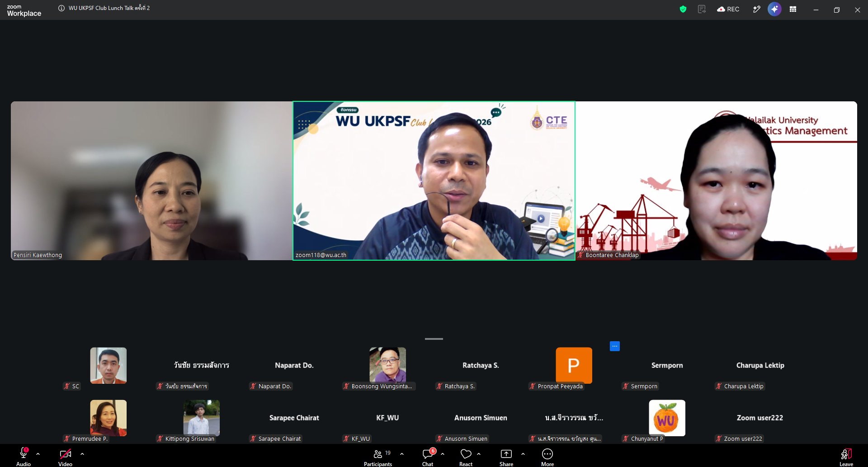Open the Participants list
The image size is (868, 467).
click(378, 457)
